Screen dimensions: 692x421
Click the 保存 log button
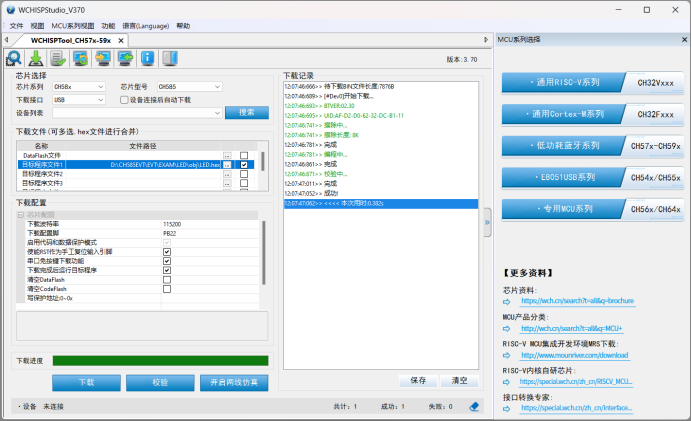pyautogui.click(x=418, y=380)
